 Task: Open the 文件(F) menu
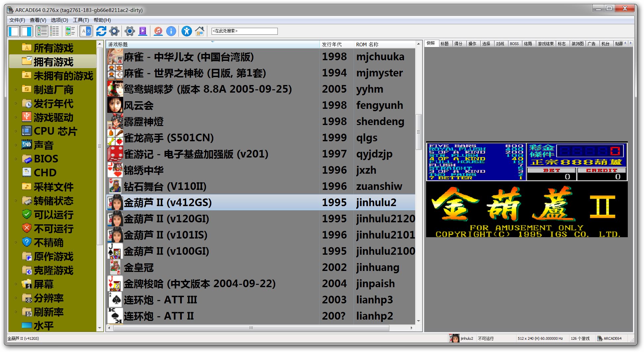(x=17, y=20)
